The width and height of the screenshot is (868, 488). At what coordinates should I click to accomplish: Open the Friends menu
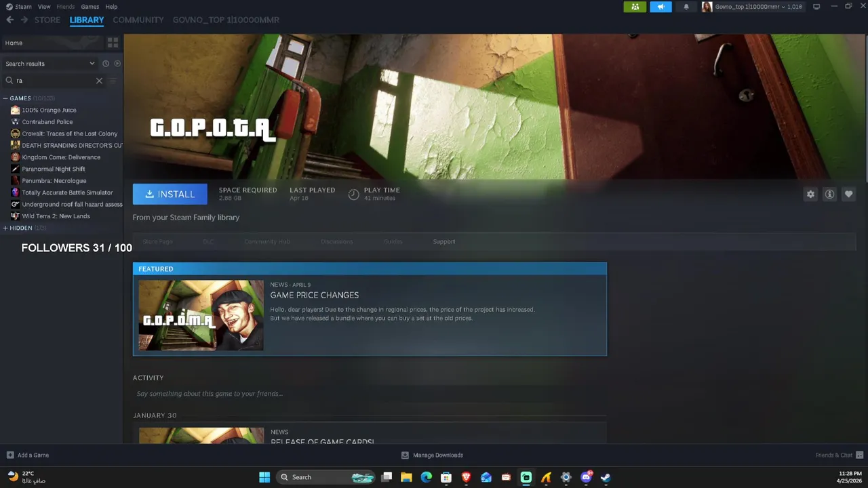[x=66, y=7]
